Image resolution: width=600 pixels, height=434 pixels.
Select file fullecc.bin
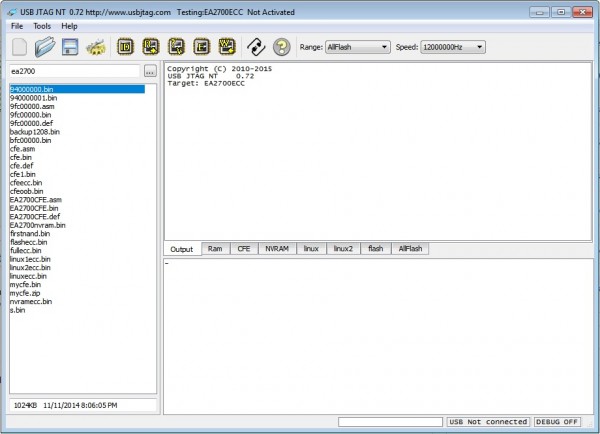coord(26,250)
